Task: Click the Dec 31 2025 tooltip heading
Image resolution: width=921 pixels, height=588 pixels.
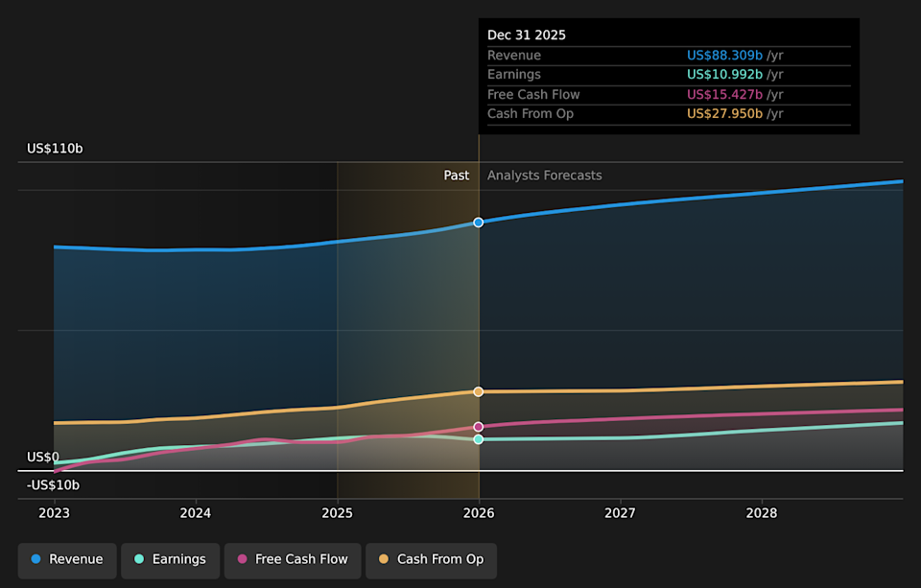Action: coord(527,35)
